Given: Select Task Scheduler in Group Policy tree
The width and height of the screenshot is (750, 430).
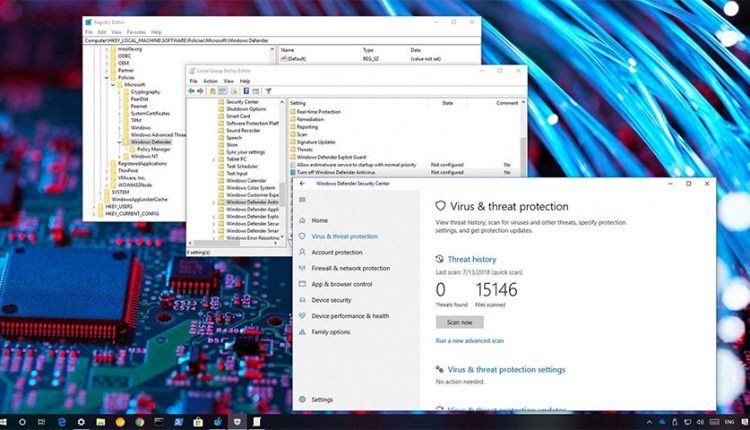Looking at the screenshot, I should [242, 166].
